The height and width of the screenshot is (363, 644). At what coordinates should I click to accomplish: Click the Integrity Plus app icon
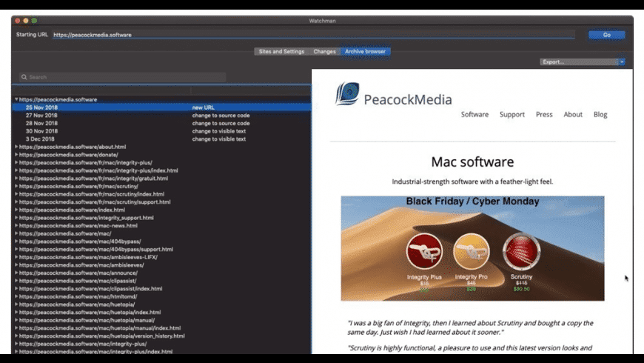pos(424,251)
